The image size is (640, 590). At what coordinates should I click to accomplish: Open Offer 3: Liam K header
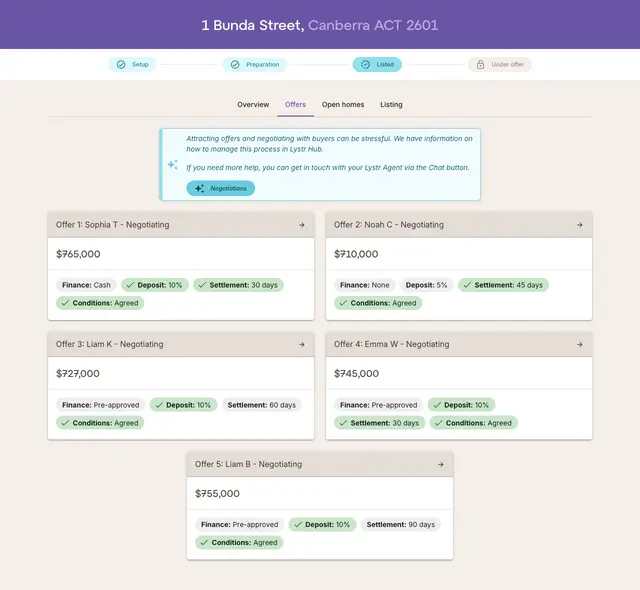[x=181, y=344]
